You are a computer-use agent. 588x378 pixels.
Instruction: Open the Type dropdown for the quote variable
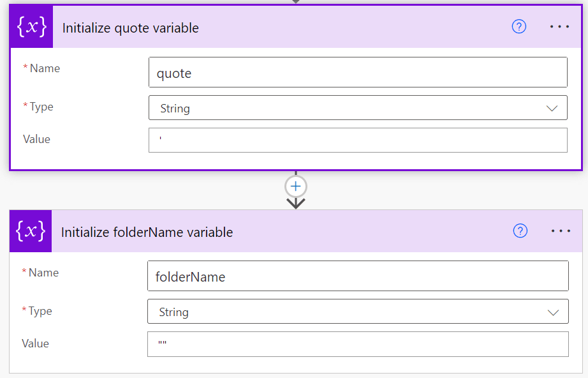[552, 107]
